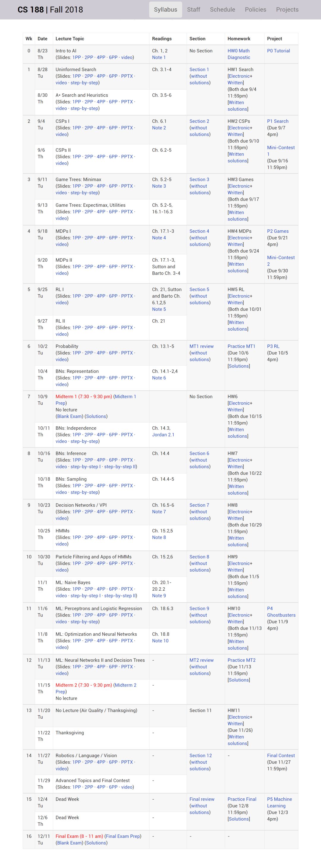Go to the Projects tab
This screenshot has width=321, height=868.
click(x=287, y=10)
